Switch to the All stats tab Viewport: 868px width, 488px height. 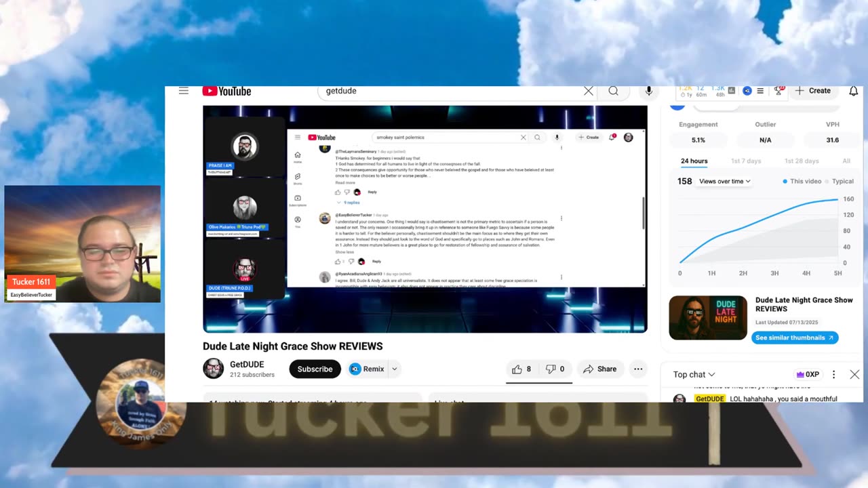click(x=846, y=161)
